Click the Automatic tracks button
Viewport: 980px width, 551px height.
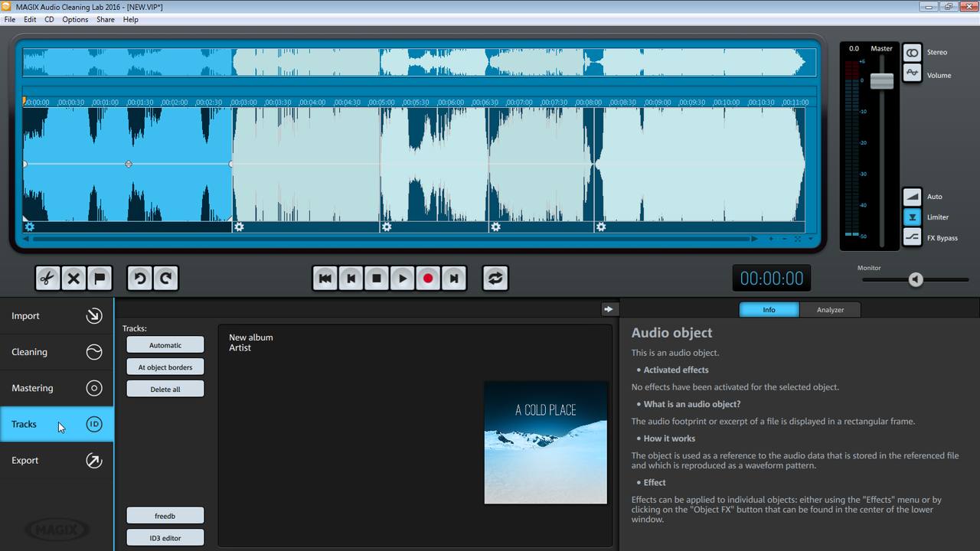click(x=165, y=345)
